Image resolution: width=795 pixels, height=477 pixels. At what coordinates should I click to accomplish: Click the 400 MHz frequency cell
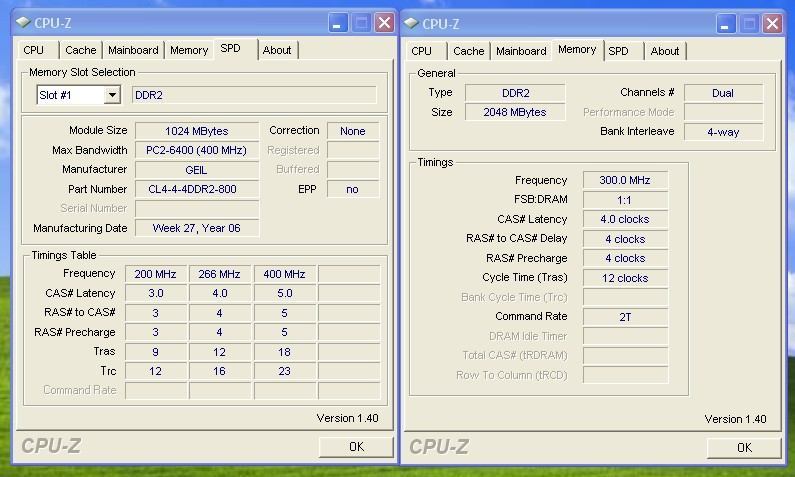[284, 274]
